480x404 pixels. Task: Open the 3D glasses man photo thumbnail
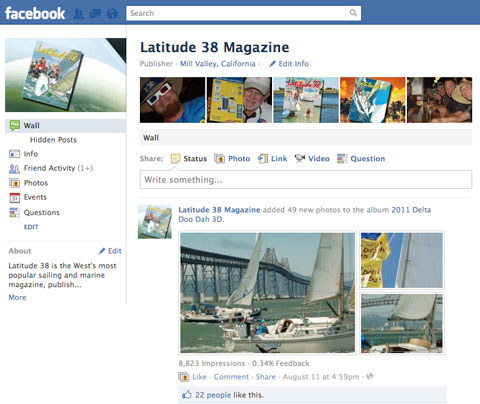point(172,100)
